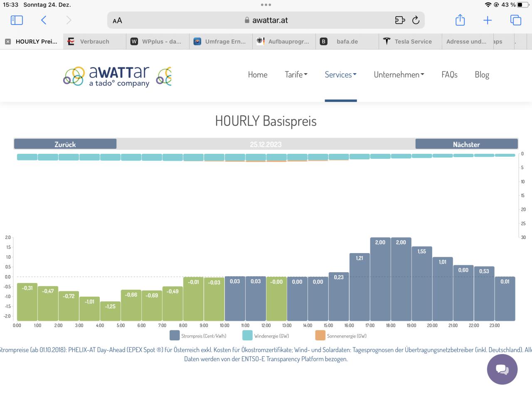The image size is (532, 399).
Task: Select the 0,53 price bar at 22:00
Action: coord(484,294)
